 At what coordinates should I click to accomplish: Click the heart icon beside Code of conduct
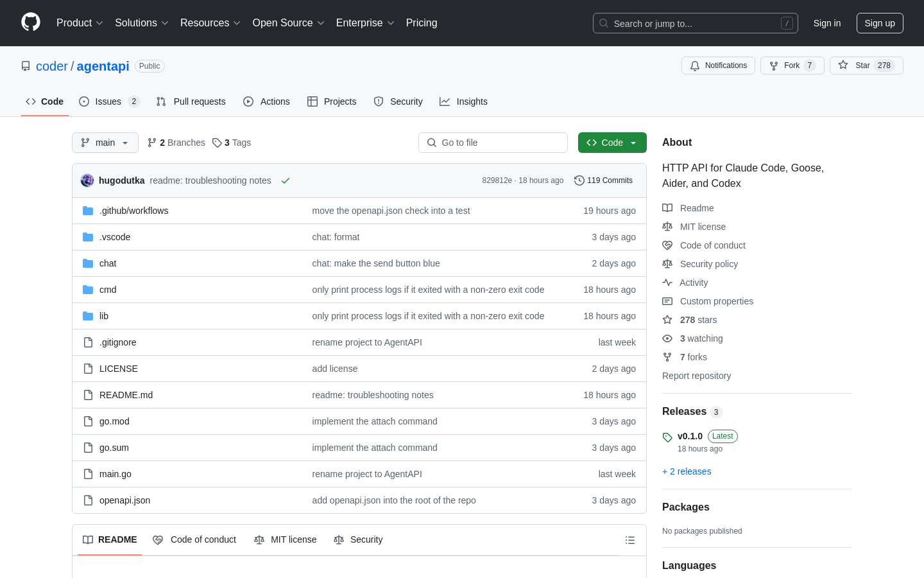[667, 245]
